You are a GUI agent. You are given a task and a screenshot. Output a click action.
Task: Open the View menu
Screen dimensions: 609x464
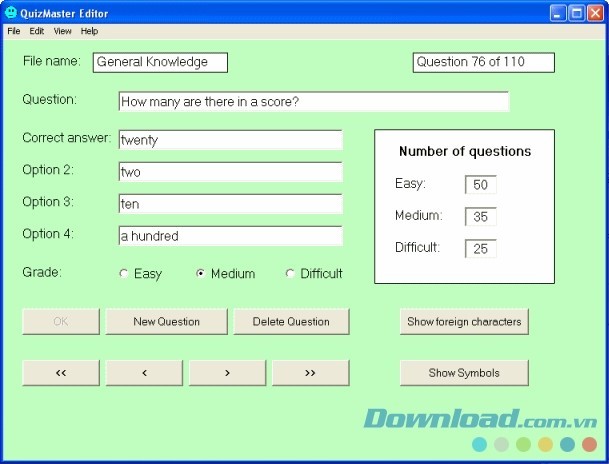[63, 31]
